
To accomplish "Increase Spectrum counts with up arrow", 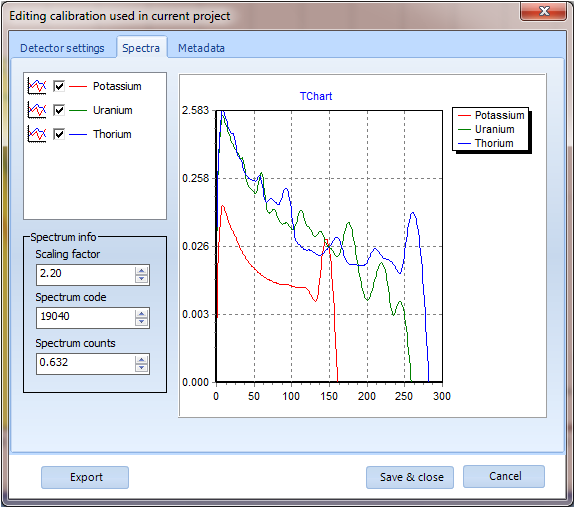I will coord(141,359).
